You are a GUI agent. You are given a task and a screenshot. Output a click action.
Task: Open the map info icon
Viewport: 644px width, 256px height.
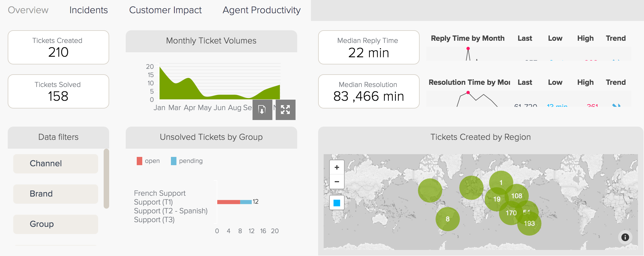(625, 237)
